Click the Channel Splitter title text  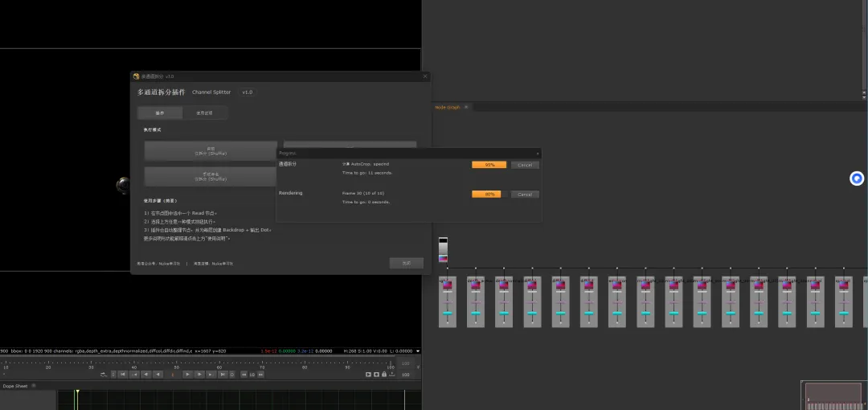(x=211, y=92)
